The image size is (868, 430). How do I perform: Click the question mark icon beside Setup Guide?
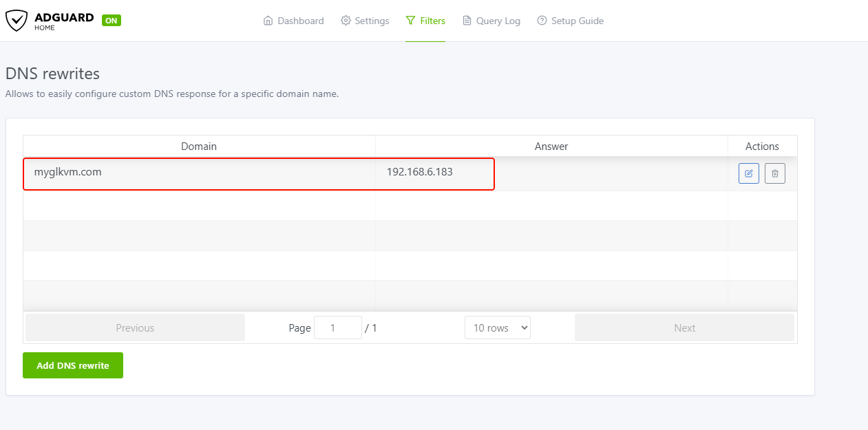click(x=542, y=21)
